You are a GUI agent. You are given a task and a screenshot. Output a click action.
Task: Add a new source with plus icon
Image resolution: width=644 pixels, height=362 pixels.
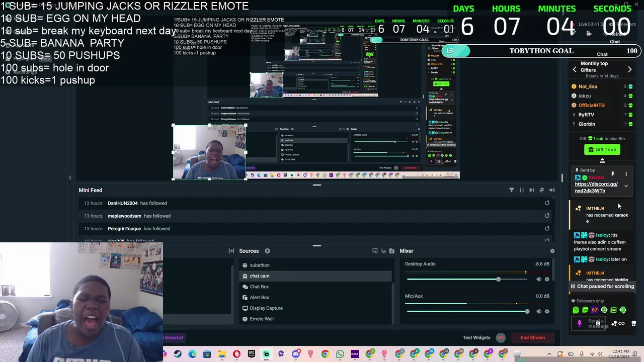pos(267,251)
